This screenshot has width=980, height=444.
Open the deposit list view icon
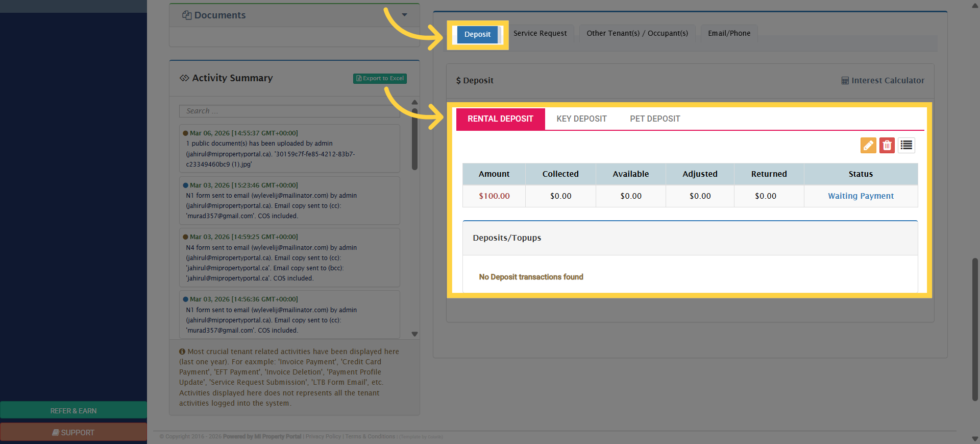coord(906,146)
